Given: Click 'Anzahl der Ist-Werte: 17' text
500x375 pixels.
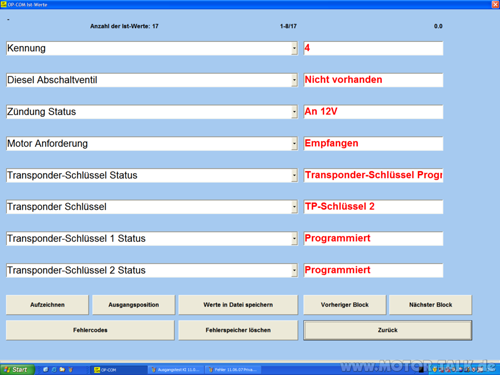Looking at the screenshot, I should 124,26.
